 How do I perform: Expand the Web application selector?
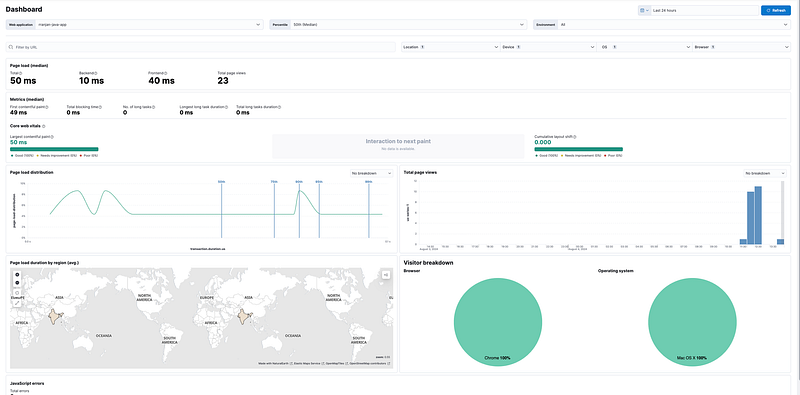tap(135, 24)
